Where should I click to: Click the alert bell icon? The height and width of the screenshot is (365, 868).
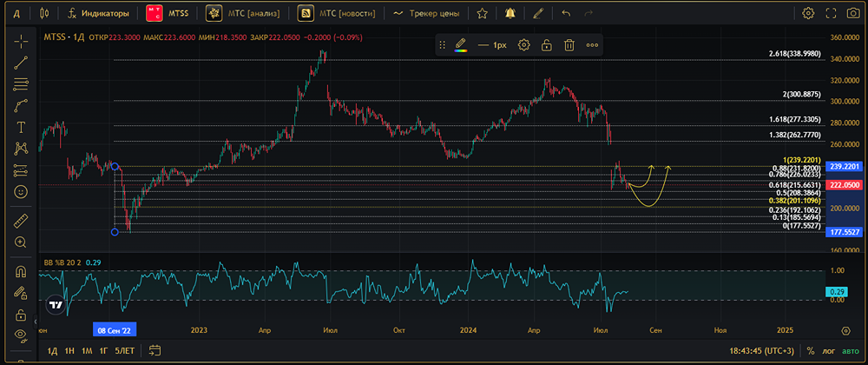pos(509,14)
